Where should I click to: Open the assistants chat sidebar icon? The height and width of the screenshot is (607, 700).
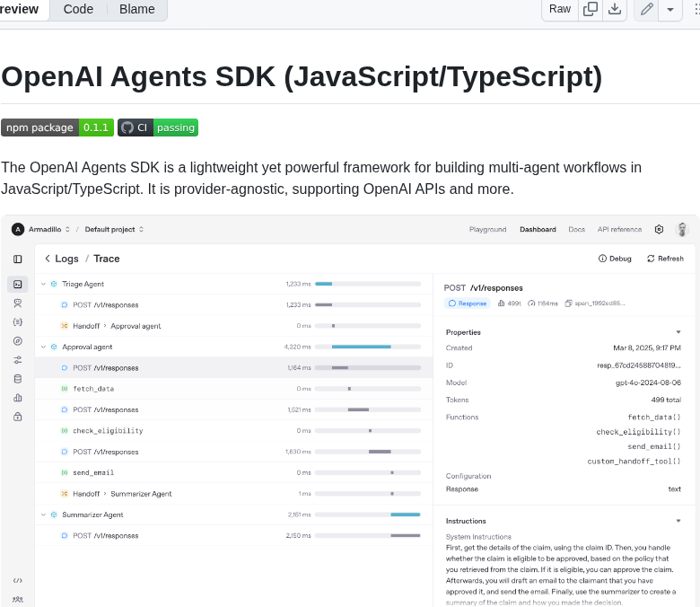pyautogui.click(x=17, y=303)
